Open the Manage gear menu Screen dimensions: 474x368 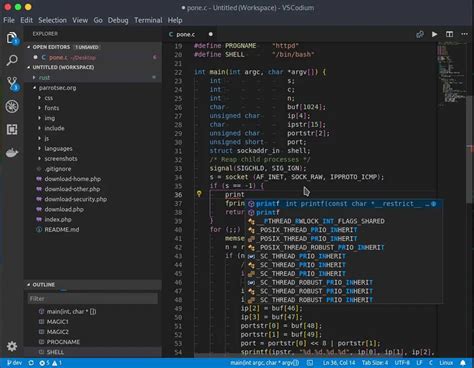12,346
